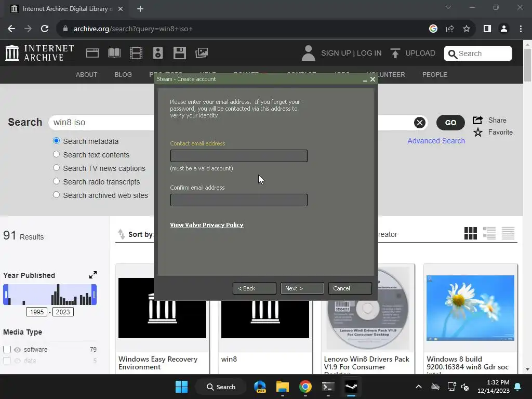Adjust the left year range slider handle
Viewport: 532px width, 399px height.
tap(5, 295)
